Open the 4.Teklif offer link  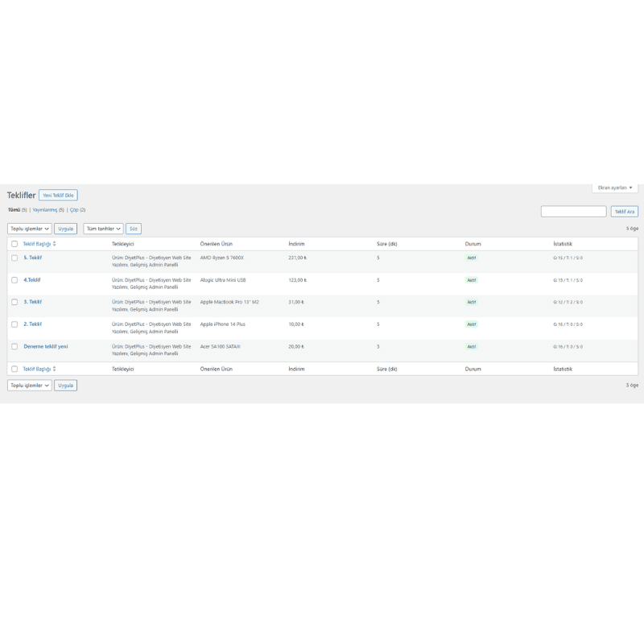[x=32, y=280]
